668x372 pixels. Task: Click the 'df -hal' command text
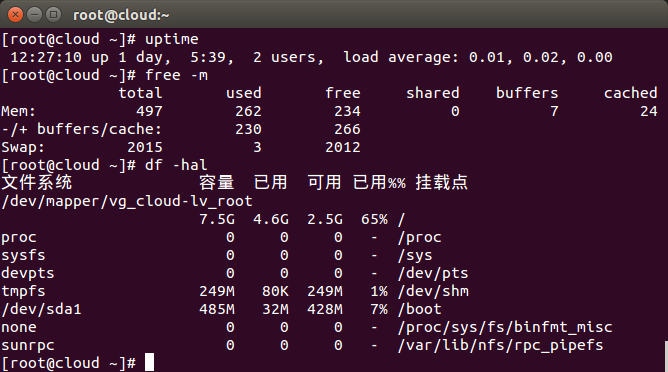tap(176, 165)
